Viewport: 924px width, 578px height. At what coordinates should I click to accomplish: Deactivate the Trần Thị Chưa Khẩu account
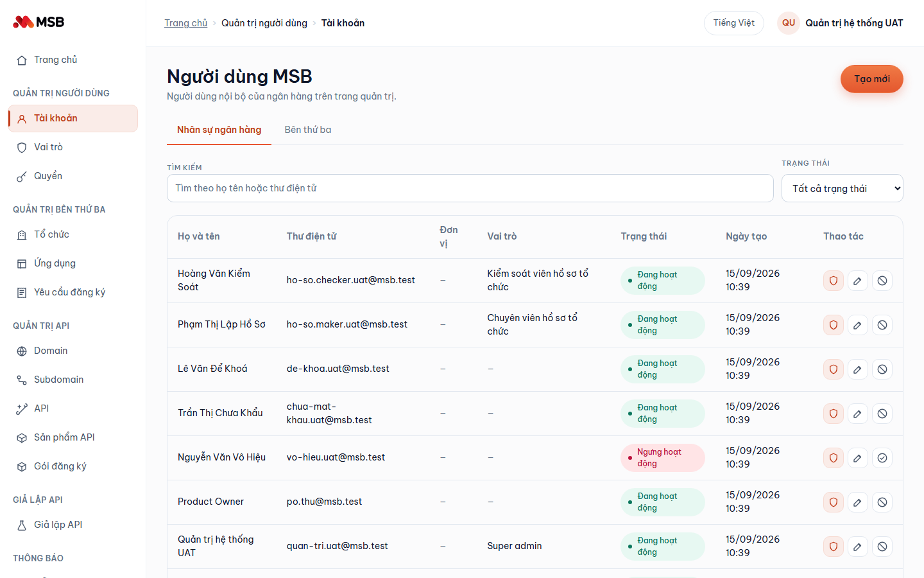coord(882,414)
